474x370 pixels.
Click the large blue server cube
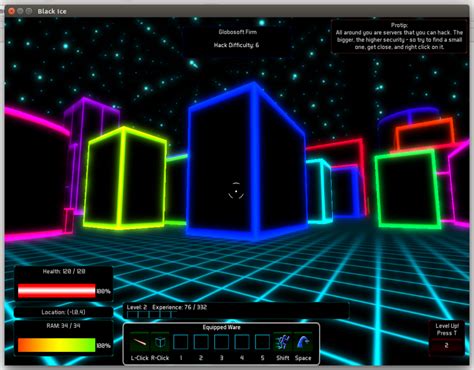247,162
